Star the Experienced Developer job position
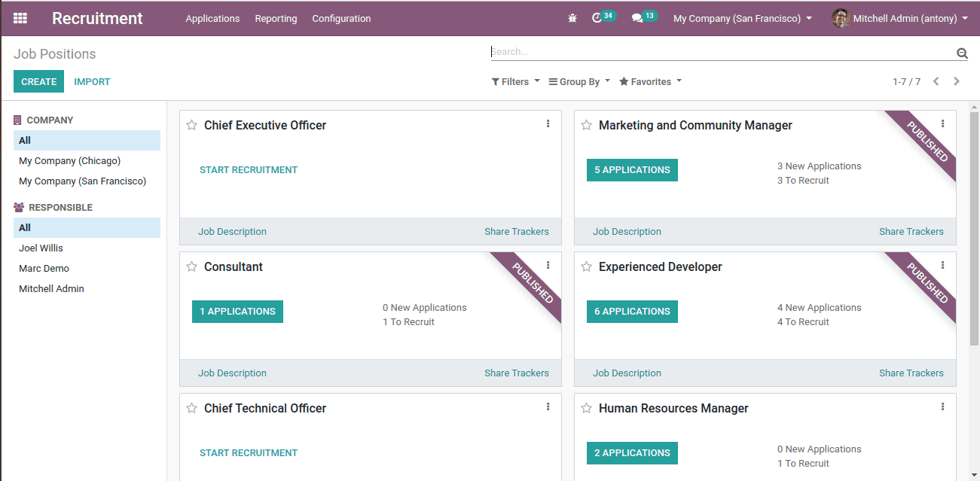Image resolution: width=980 pixels, height=481 pixels. (587, 266)
